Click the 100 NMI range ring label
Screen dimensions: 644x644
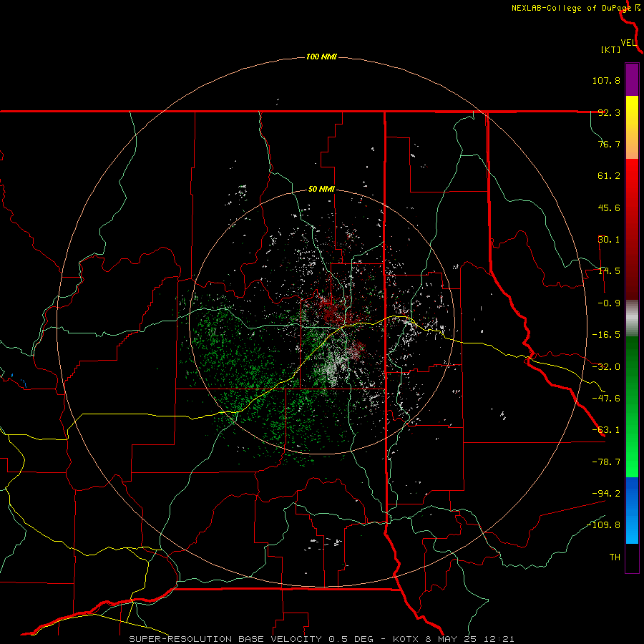coord(321,57)
